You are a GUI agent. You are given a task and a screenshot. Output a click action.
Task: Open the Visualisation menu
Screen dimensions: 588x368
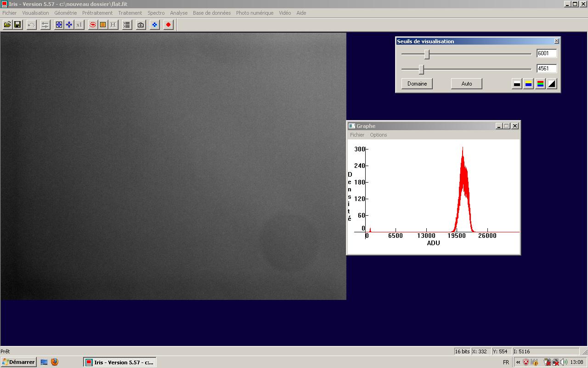pyautogui.click(x=35, y=13)
